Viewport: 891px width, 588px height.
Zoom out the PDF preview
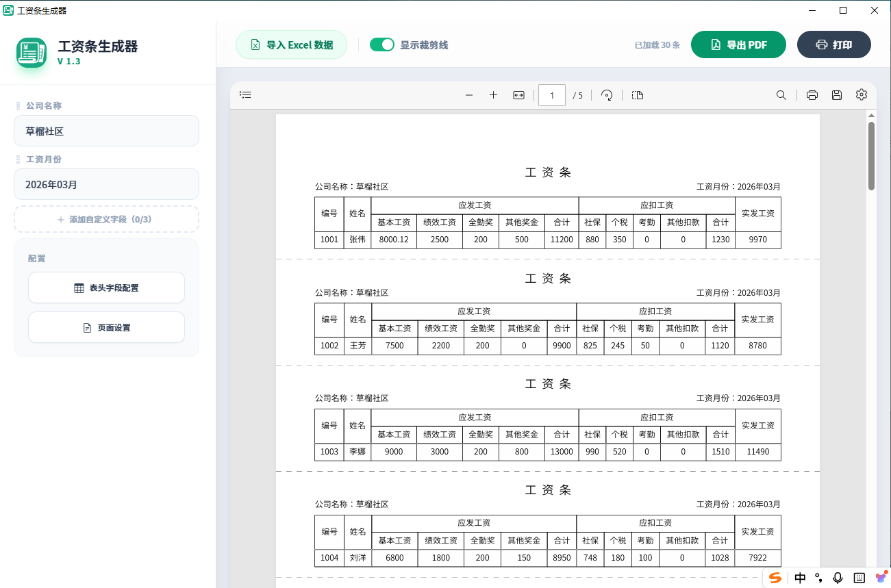(x=469, y=95)
